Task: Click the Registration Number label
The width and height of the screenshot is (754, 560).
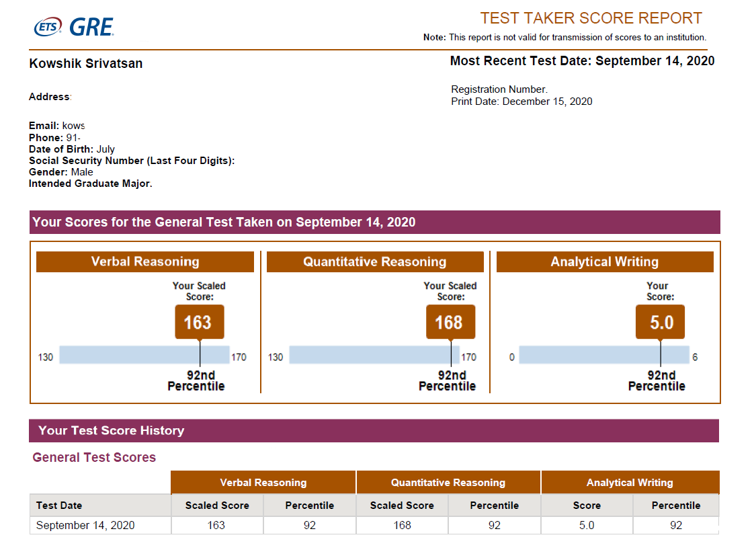Action: [x=499, y=89]
